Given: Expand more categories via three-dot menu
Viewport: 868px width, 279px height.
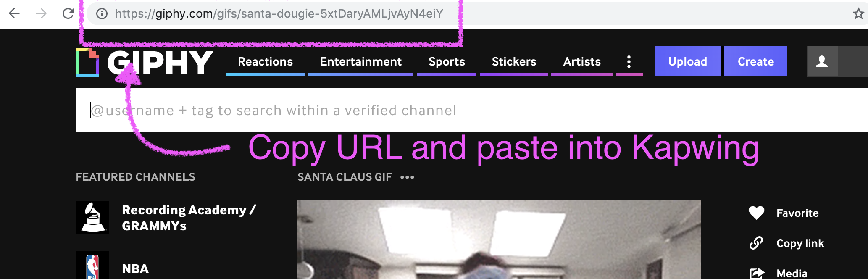Looking at the screenshot, I should pos(629,62).
